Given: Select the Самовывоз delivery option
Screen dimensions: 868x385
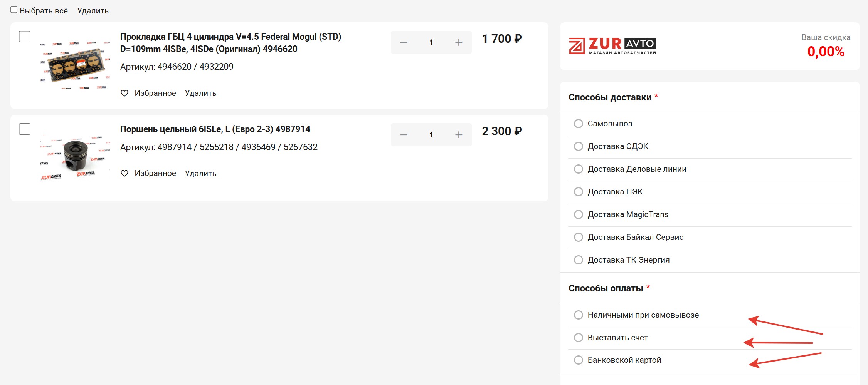Looking at the screenshot, I should point(579,124).
